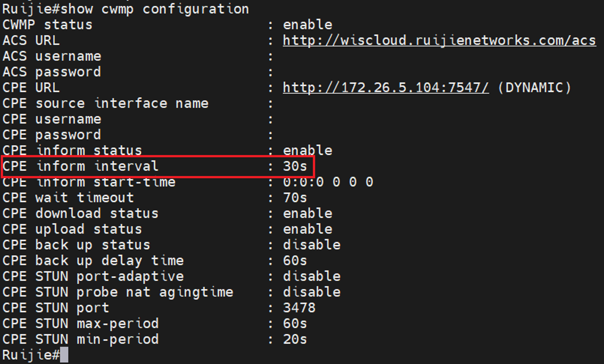Click the CPE back up delay time 60s value
Viewport: 604px width, 364px height.
point(295,261)
